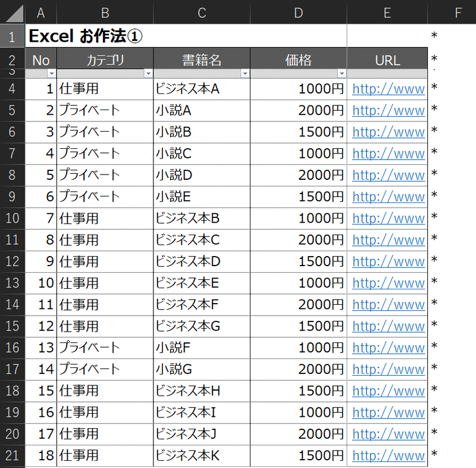
Task: Open the 価格 column filter dropdown
Action: [342, 73]
